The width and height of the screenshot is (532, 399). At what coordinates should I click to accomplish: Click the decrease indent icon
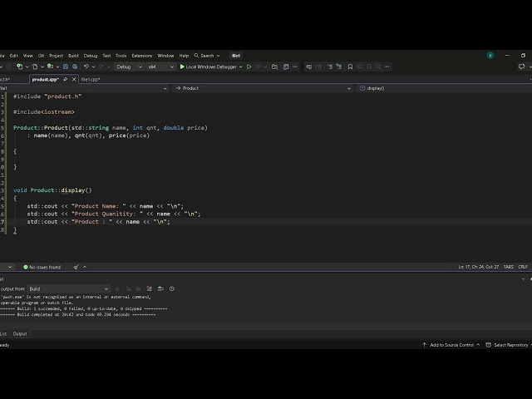tap(329, 66)
